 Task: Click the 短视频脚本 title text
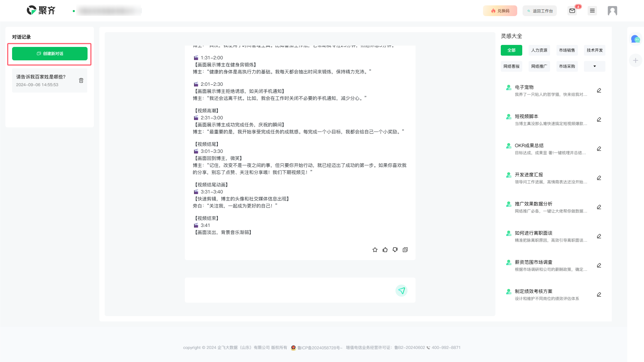tap(527, 116)
